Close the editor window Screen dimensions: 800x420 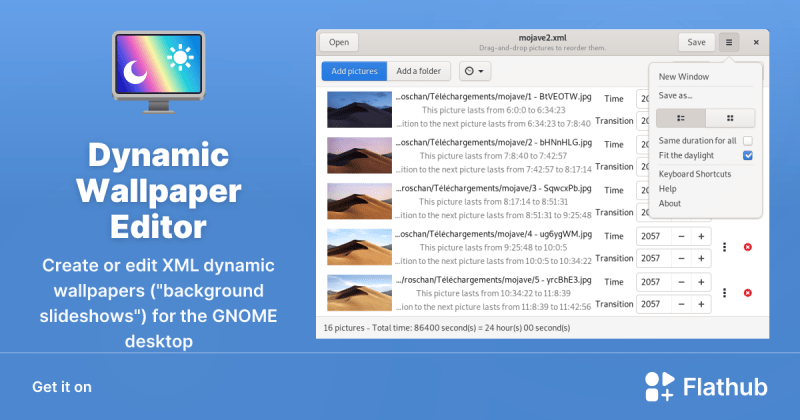(756, 42)
